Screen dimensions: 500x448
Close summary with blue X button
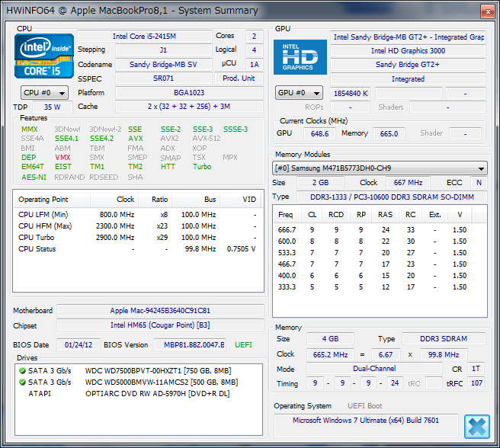click(x=476, y=427)
